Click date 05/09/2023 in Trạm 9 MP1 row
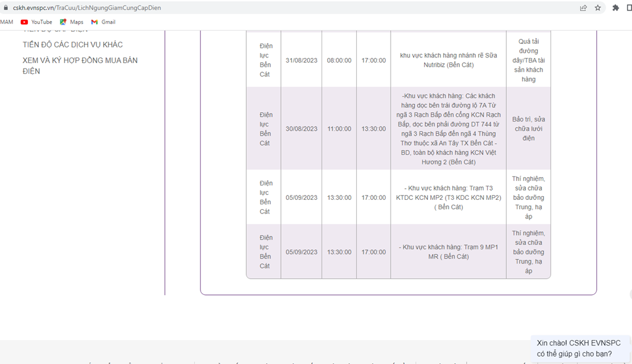The height and width of the screenshot is (364, 632). (301, 252)
